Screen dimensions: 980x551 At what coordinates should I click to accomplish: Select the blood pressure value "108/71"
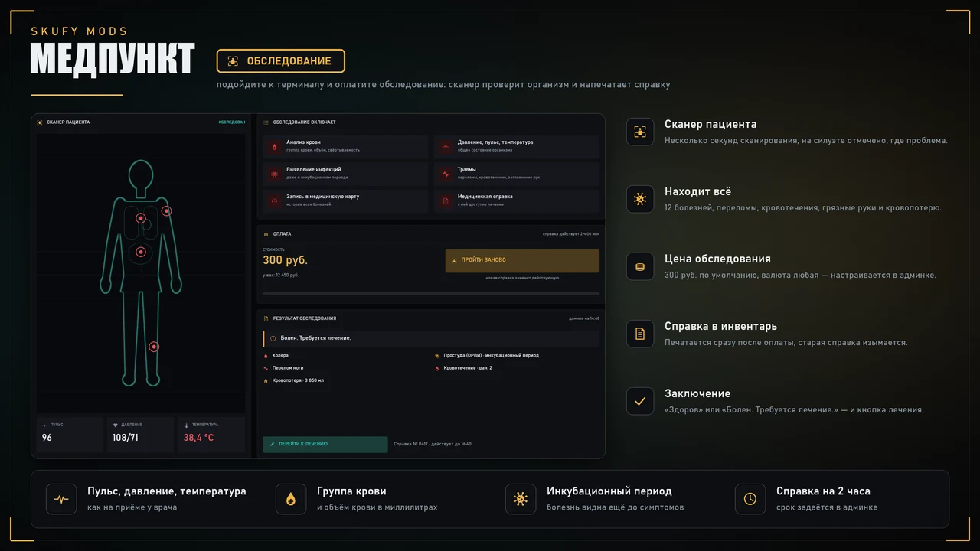point(125,438)
